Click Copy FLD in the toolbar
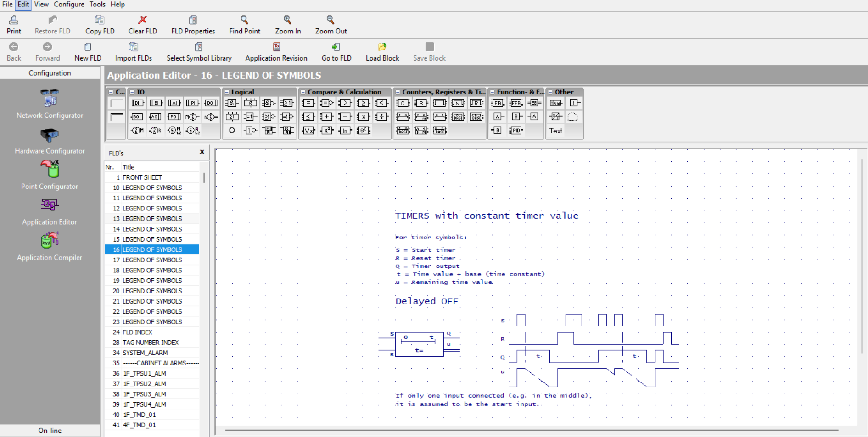The image size is (868, 437). coord(100,25)
